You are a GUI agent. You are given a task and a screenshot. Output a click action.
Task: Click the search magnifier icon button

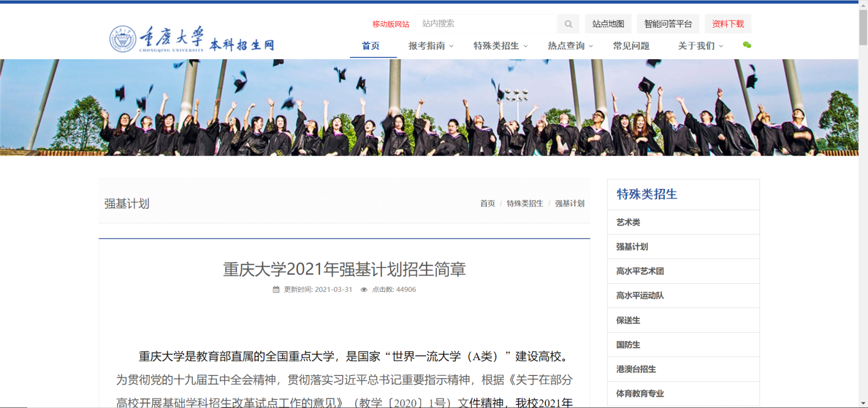point(568,24)
